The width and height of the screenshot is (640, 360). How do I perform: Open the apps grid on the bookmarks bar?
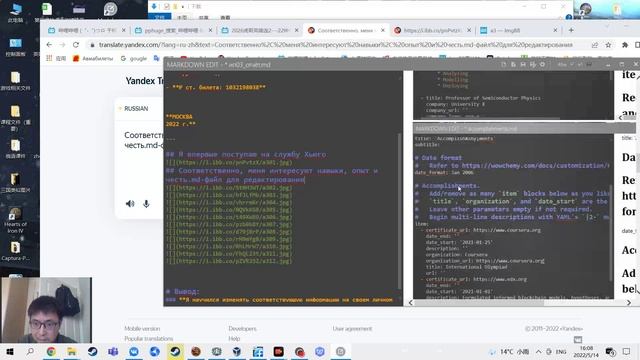pos(49,58)
